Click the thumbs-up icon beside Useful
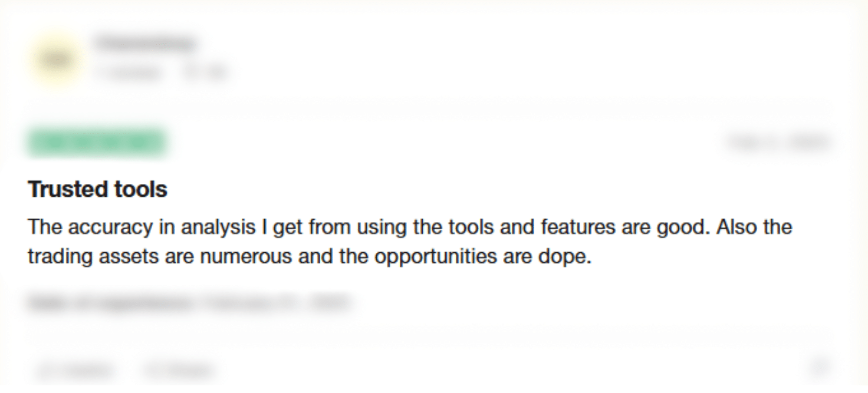Screen dimensions: 868x393 point(45,370)
